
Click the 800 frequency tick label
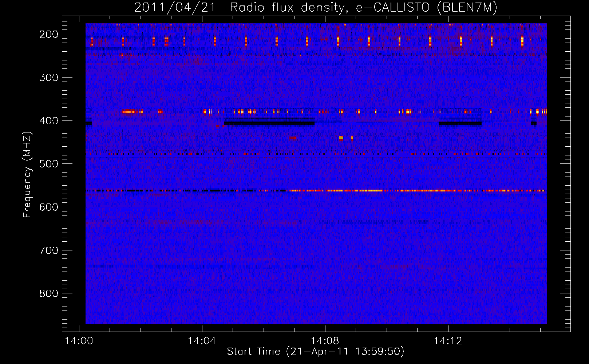pos(49,293)
